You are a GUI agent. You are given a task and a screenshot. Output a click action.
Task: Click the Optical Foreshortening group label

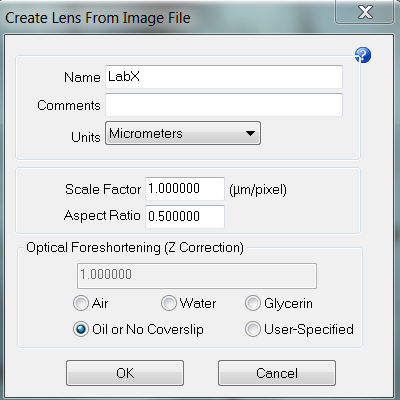click(x=135, y=248)
